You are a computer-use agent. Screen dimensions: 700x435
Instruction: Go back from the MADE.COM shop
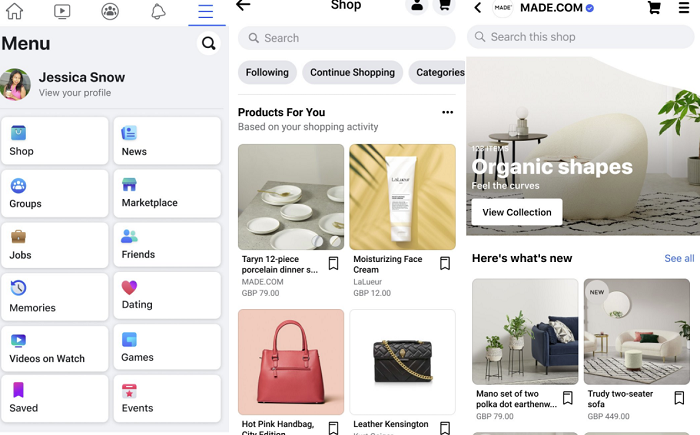coord(477,7)
